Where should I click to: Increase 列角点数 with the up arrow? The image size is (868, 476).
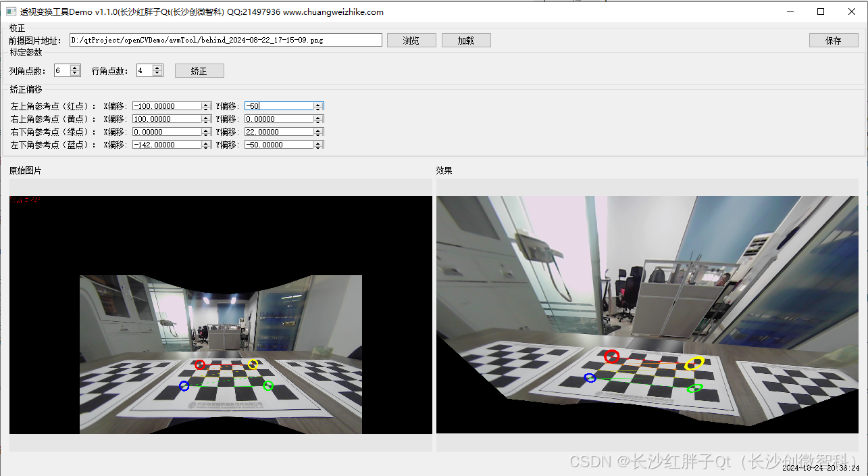pos(75,68)
